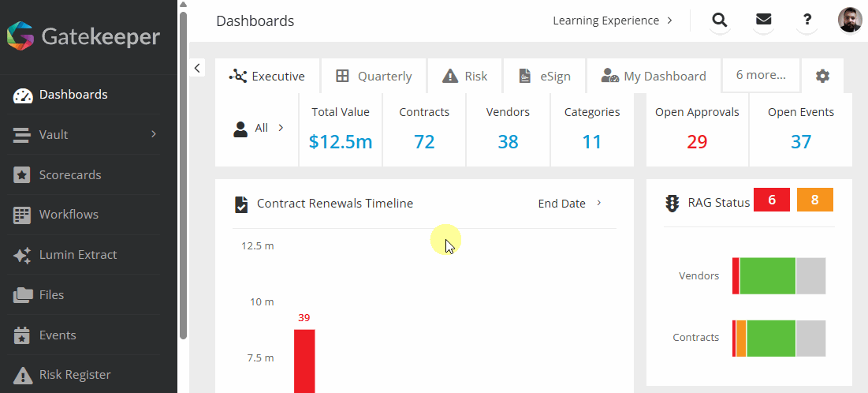
Task: Open dashboard settings gear icon
Action: [x=822, y=76]
